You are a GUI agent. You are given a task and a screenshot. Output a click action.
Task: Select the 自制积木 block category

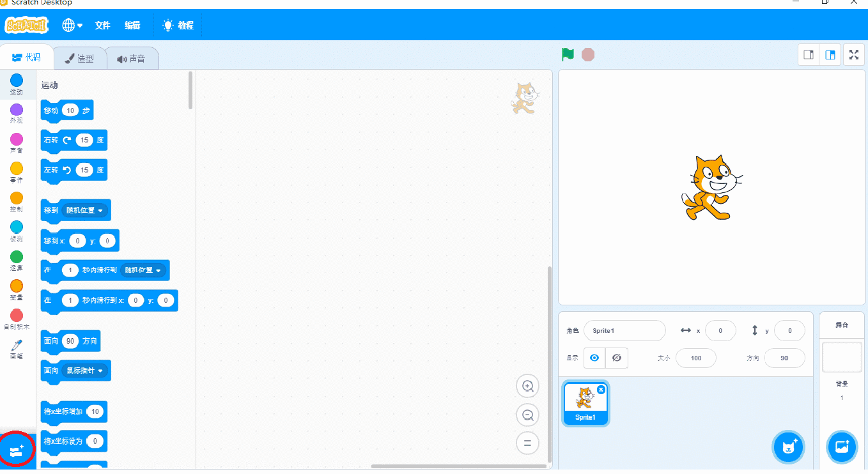click(17, 319)
